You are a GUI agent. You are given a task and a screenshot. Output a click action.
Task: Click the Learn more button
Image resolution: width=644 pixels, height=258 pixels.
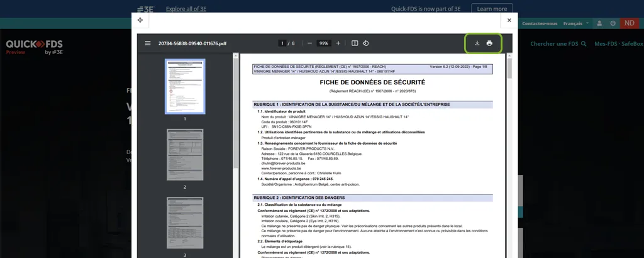(x=492, y=9)
